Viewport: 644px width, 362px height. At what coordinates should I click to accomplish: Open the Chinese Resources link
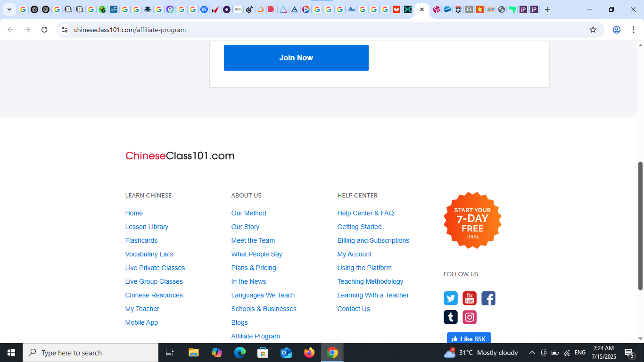pyautogui.click(x=154, y=295)
